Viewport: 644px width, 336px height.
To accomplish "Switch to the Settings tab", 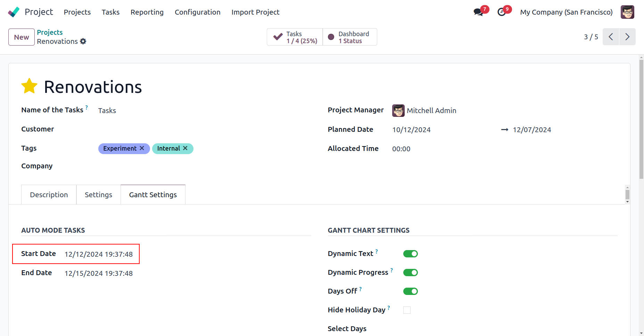I will pos(98,195).
